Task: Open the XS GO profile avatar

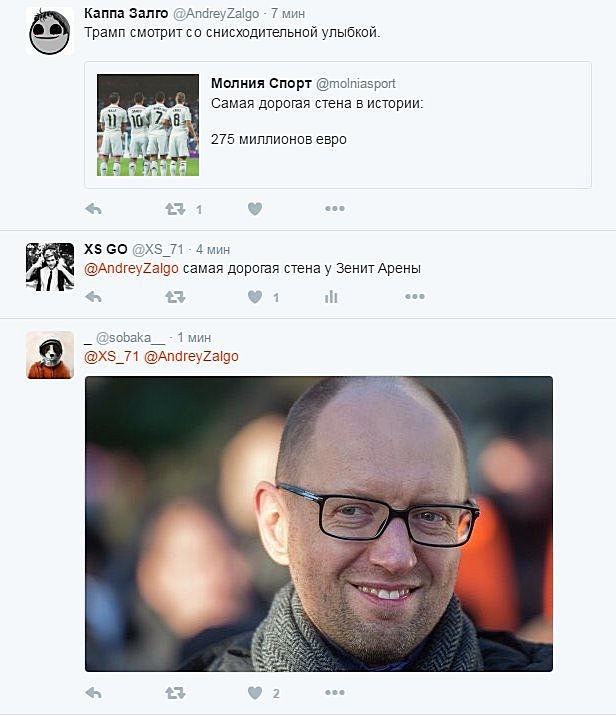Action: 50,267
